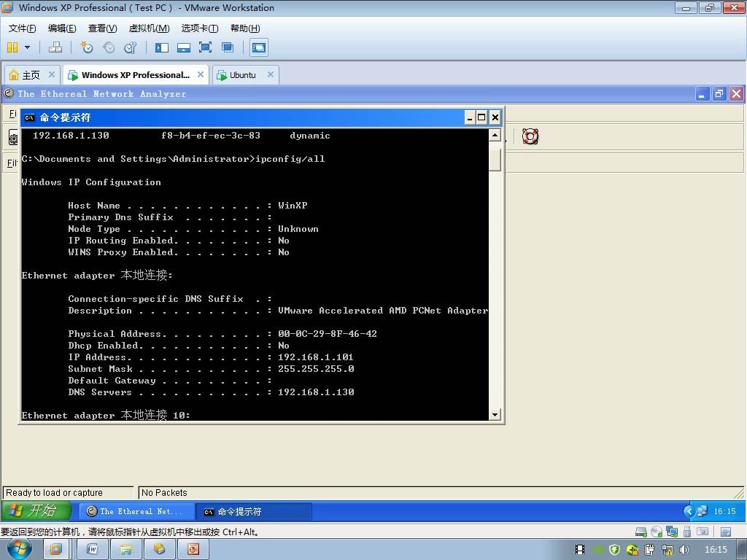Click the VMware USB device status icon

tap(687, 532)
